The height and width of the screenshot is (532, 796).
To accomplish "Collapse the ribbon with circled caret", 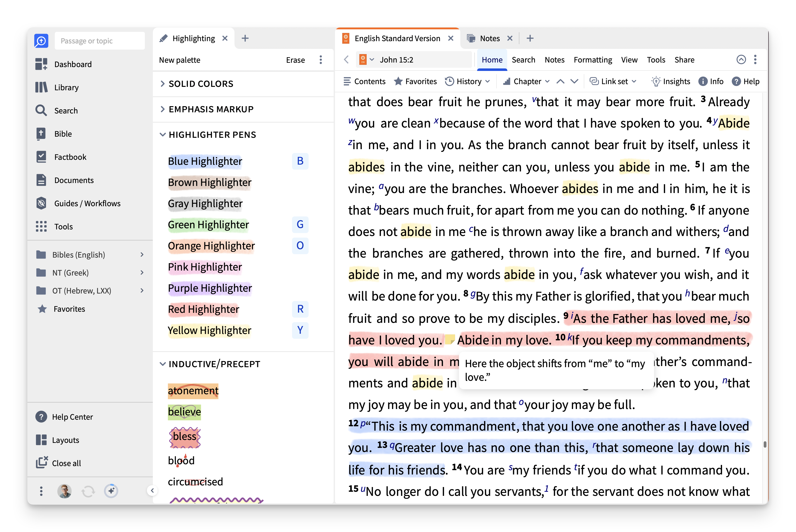I will 741,60.
